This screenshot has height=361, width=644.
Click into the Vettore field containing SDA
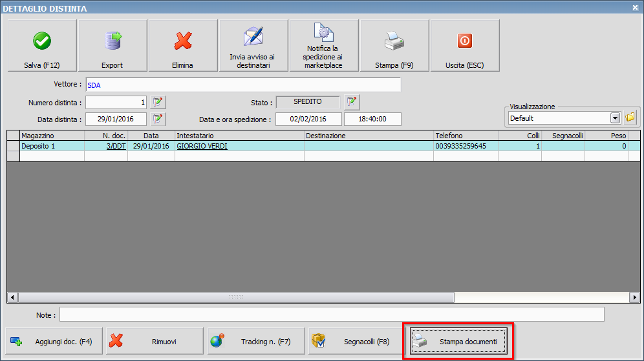[243, 85]
